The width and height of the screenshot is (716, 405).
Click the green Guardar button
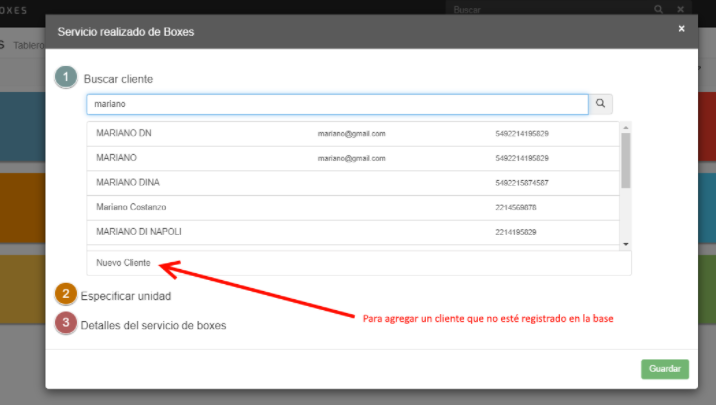665,369
